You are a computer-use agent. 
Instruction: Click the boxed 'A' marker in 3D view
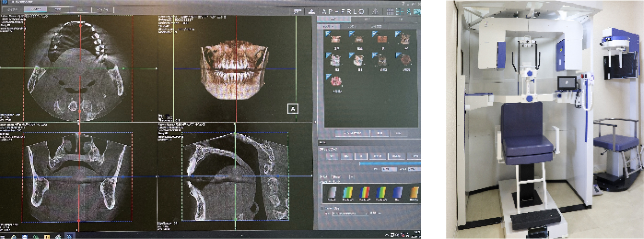point(293,109)
